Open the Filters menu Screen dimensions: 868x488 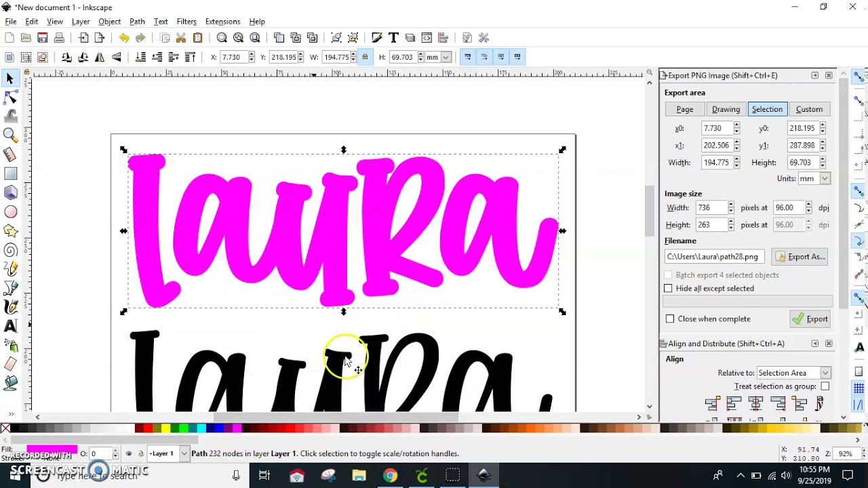[x=186, y=22]
